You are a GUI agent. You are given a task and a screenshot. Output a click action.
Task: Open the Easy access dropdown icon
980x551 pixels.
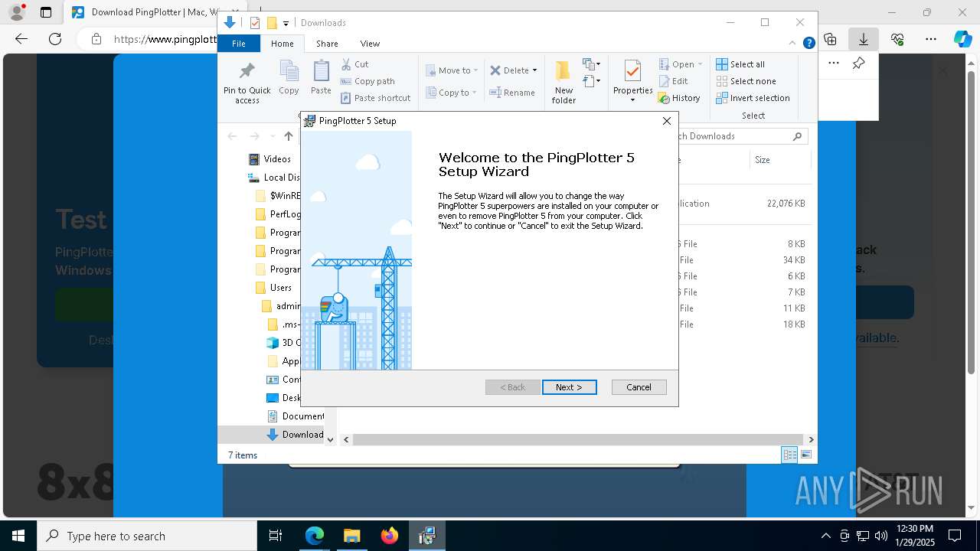[591, 80]
